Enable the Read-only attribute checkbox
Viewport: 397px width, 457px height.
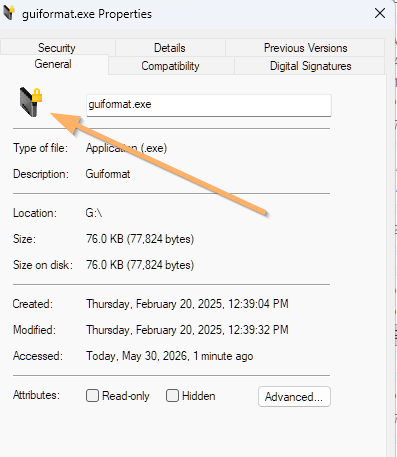92,396
